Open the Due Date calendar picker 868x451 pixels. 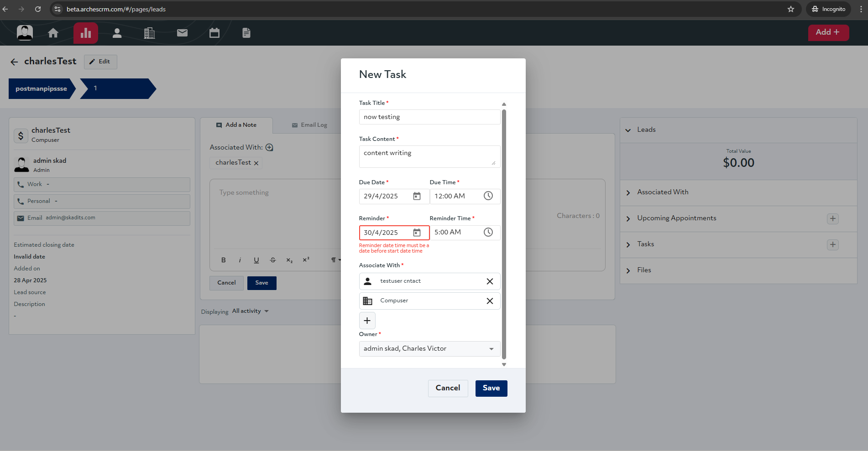pos(417,196)
